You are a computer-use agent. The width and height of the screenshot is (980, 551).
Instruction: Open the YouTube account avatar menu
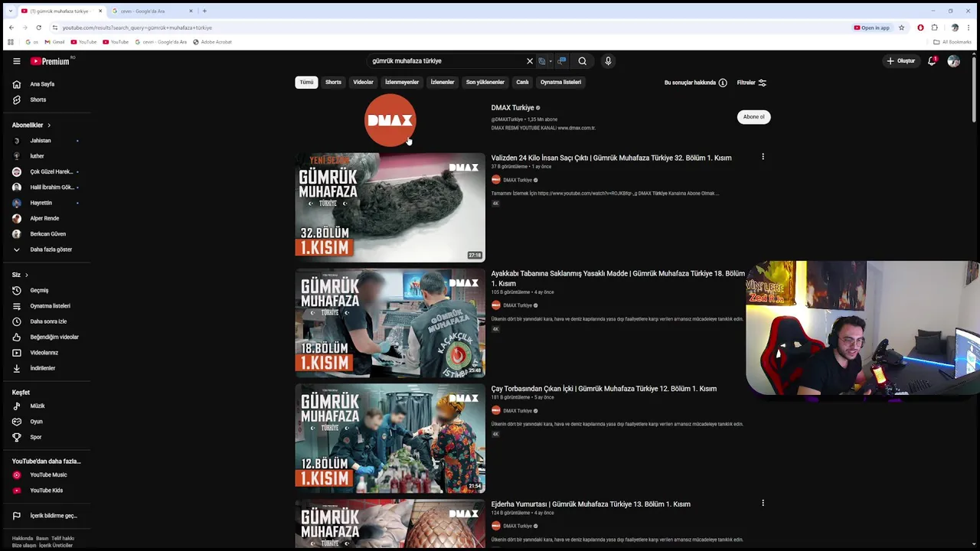click(x=953, y=61)
